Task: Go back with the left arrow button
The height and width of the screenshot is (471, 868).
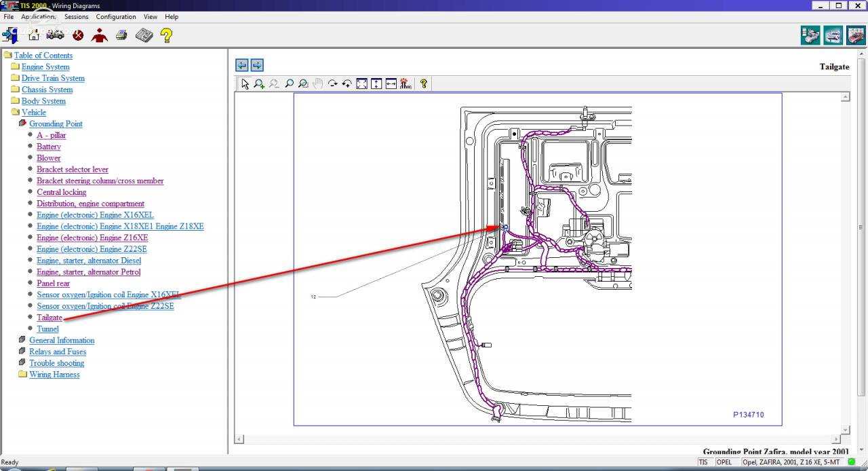Action: tap(242, 65)
